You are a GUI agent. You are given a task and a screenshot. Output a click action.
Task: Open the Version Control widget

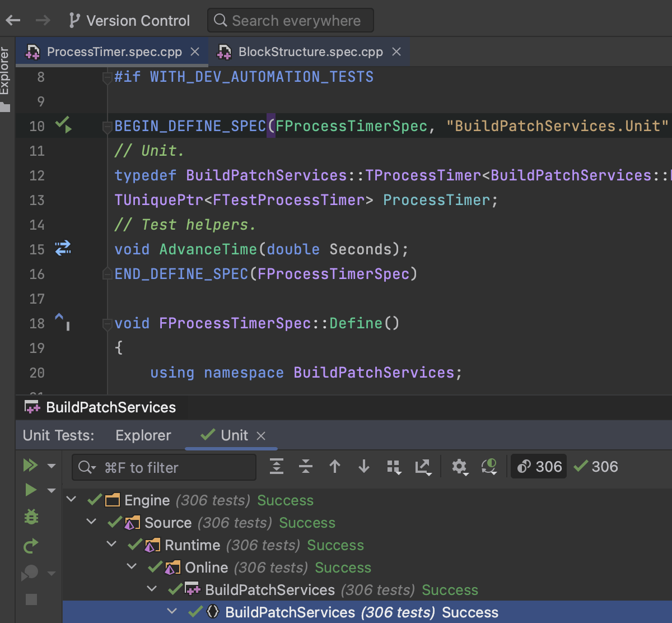pos(129,21)
